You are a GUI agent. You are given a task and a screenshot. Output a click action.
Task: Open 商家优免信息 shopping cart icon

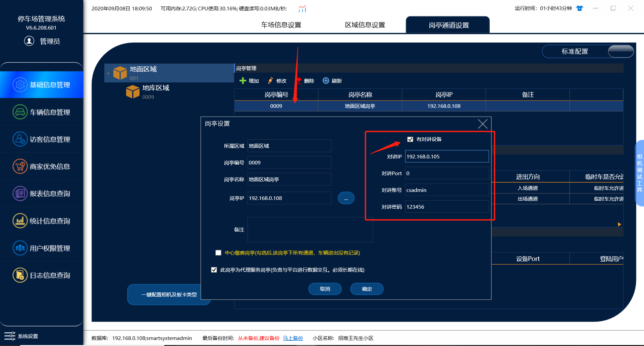coord(20,166)
